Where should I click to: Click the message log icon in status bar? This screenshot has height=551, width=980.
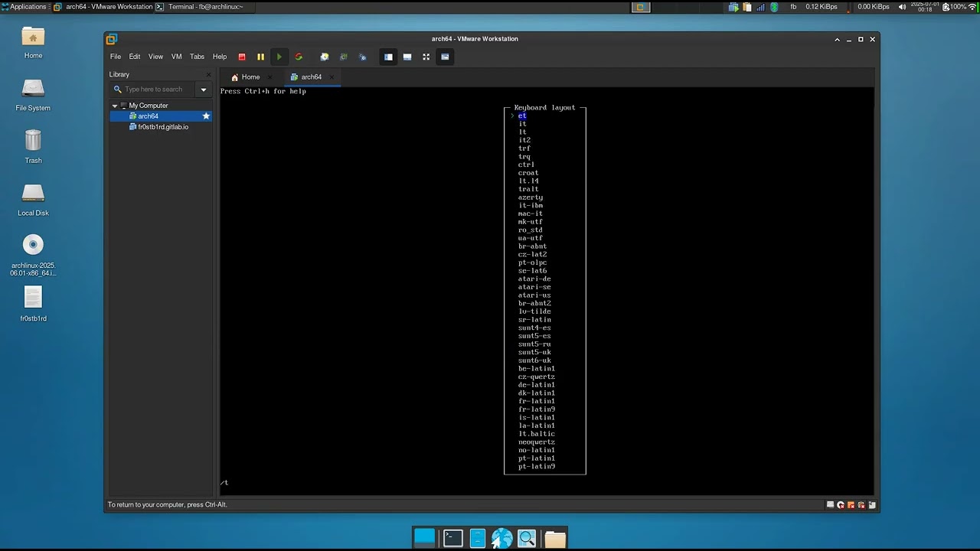[x=872, y=505]
